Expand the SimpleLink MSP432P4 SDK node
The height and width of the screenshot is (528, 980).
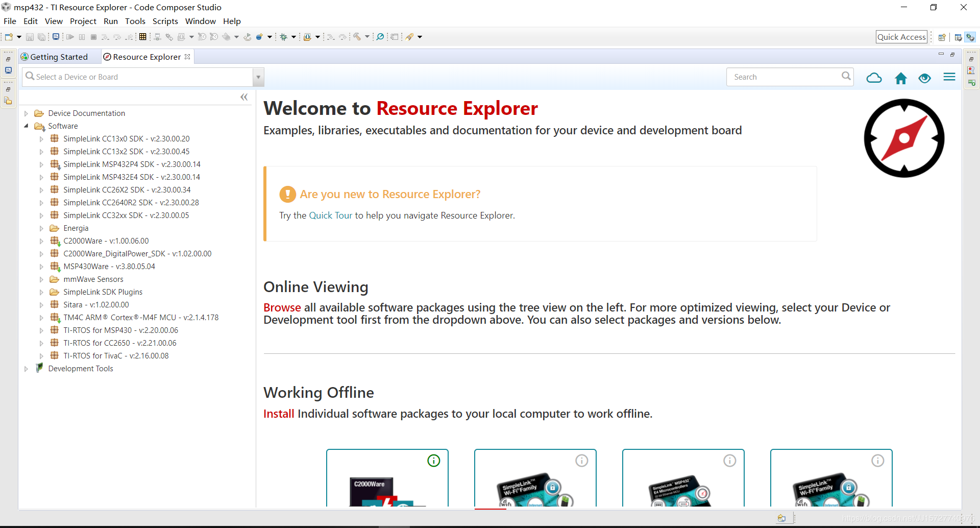pos(41,164)
